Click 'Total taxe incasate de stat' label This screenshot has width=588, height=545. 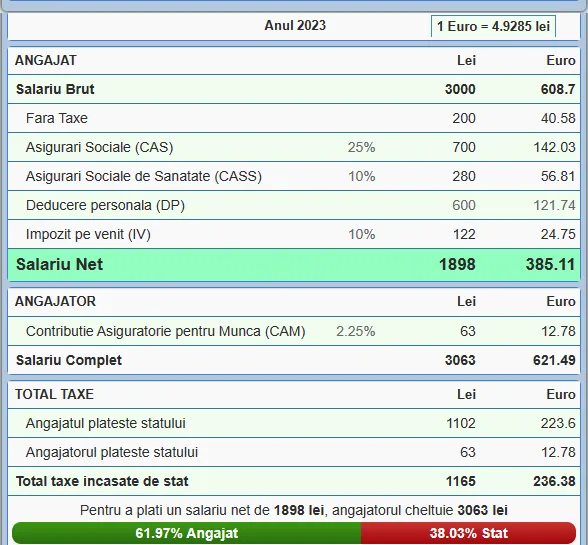102,481
